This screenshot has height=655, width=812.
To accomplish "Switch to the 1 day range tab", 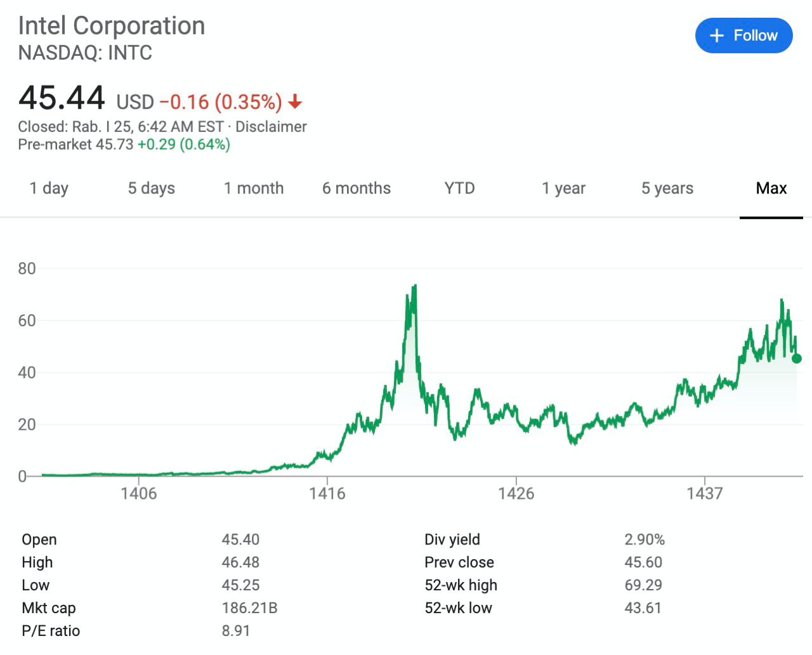I will coord(49,188).
